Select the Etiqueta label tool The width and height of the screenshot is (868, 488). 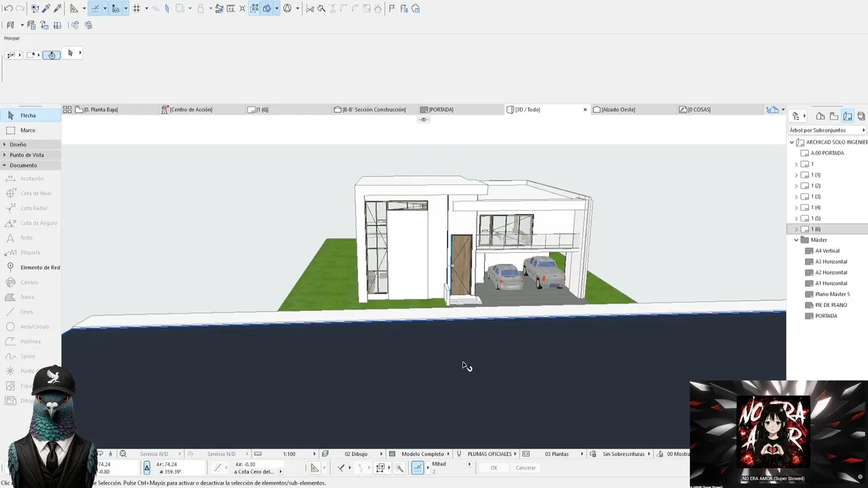31,253
